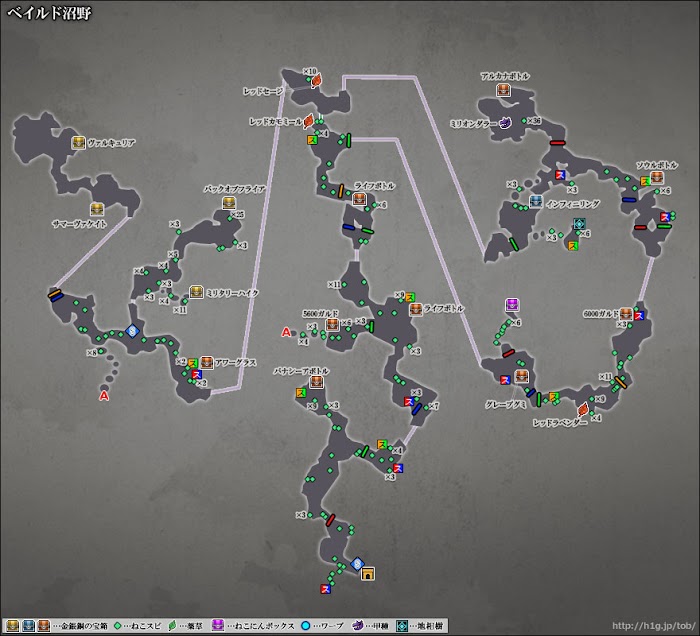Click the silver chest beside インフィニリング
This screenshot has width=700, height=636.
(x=536, y=202)
